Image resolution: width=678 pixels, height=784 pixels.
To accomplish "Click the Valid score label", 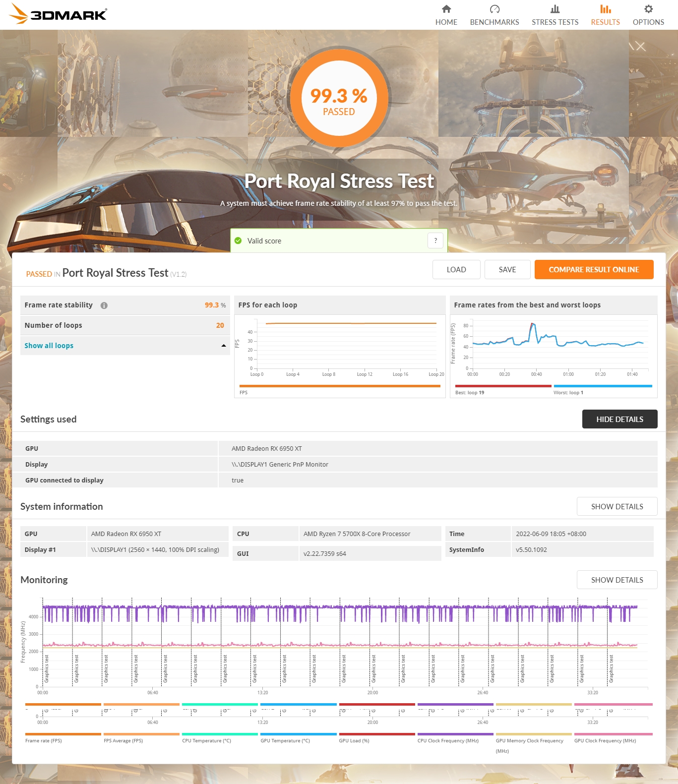I will (264, 241).
